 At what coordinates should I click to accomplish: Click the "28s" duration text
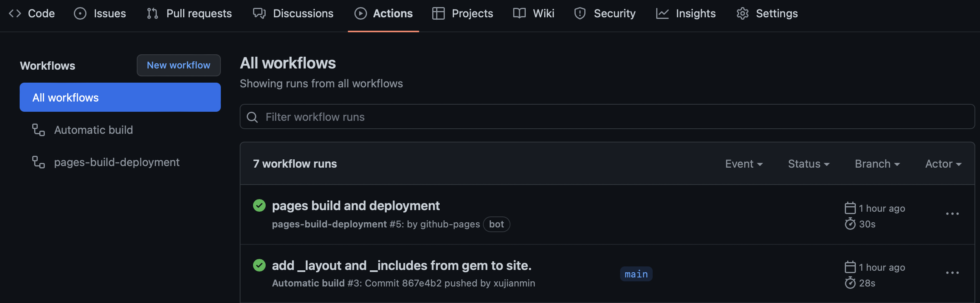867,283
